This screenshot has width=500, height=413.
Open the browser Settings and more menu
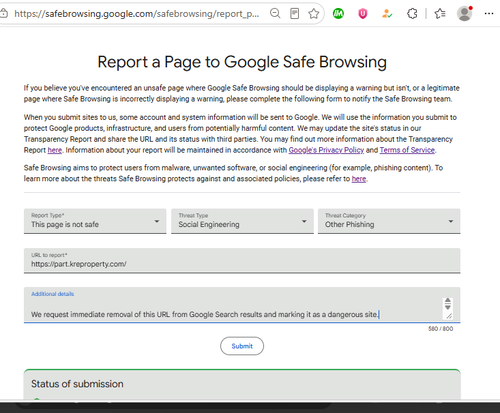[489, 14]
